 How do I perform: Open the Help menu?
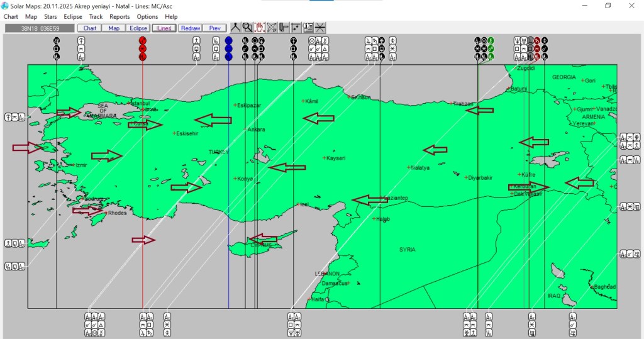point(171,17)
